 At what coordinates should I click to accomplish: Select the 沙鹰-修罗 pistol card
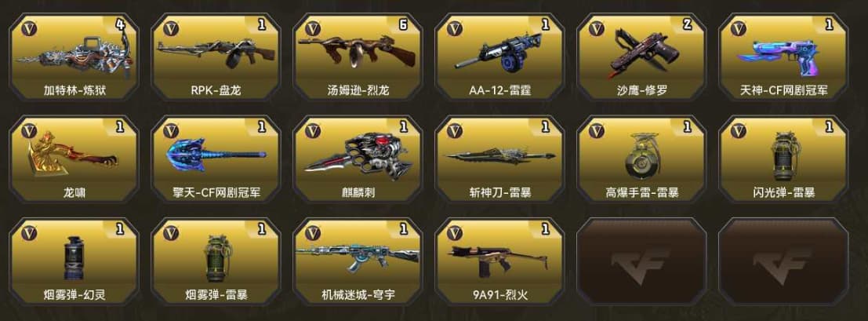click(641, 57)
